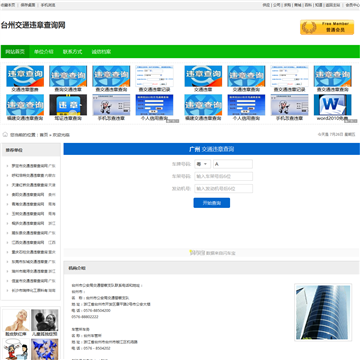This screenshot has width=360, height=360.
Task: Open the 求购 link in the top bar
Action: coord(287,5)
